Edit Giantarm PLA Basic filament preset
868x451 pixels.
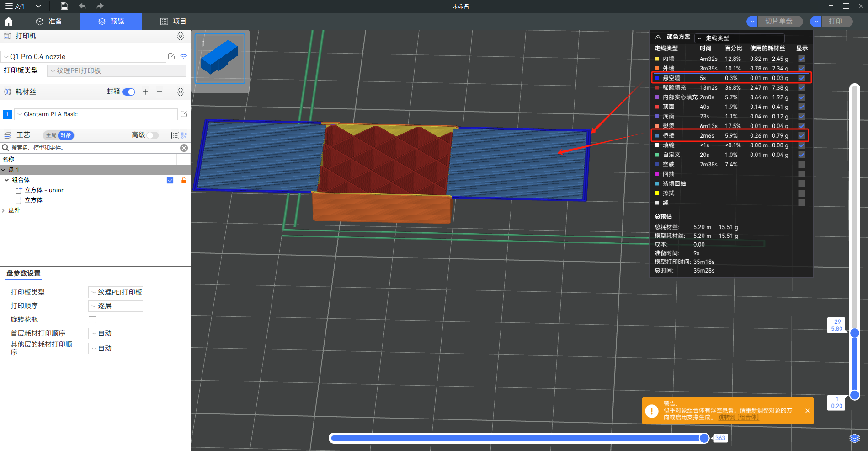coord(184,114)
